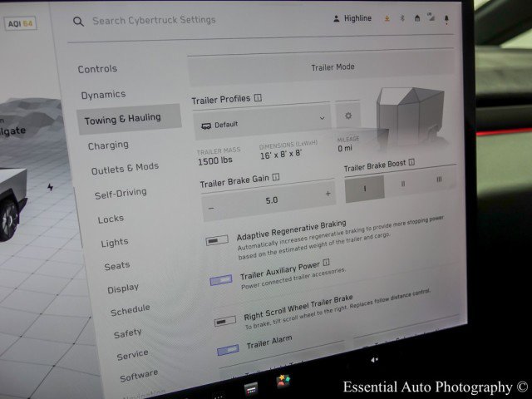Screen dimensions: 532x399
Task: Show Trailer Brake Boost info icon
Action: tap(411, 162)
